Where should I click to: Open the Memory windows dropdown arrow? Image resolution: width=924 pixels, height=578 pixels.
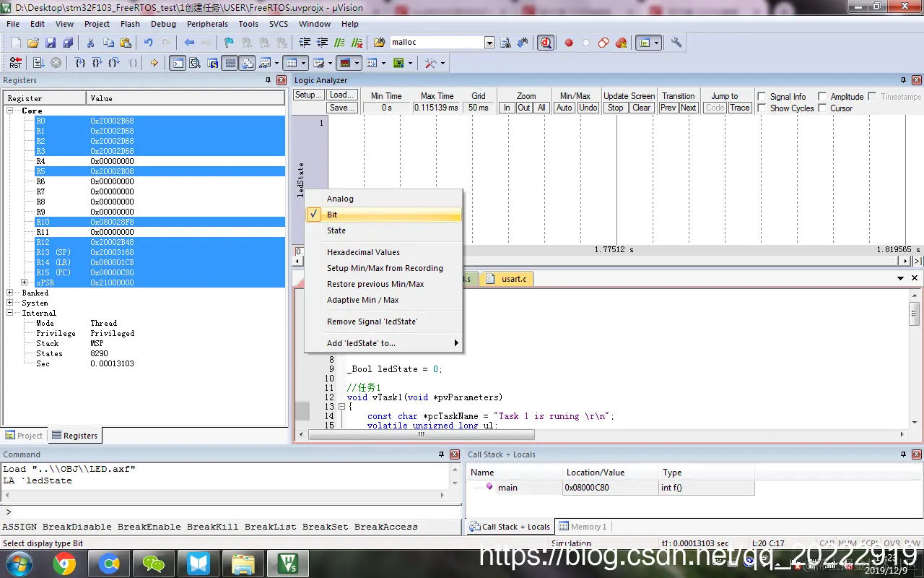(x=304, y=63)
